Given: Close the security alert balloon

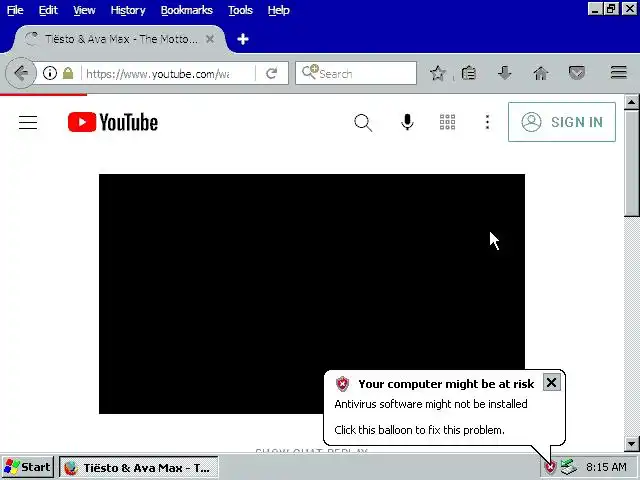Looking at the screenshot, I should click(551, 383).
